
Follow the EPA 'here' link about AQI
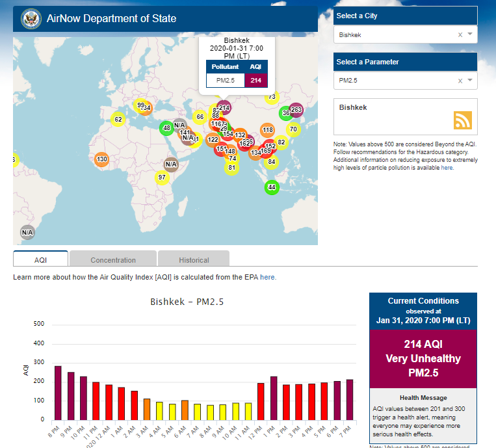click(x=268, y=278)
